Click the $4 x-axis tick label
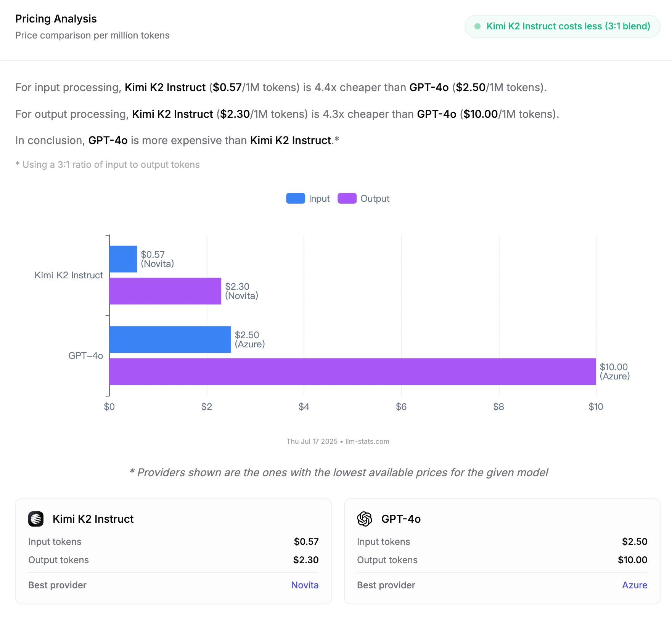Viewport: 672px width, 620px height. tap(304, 407)
